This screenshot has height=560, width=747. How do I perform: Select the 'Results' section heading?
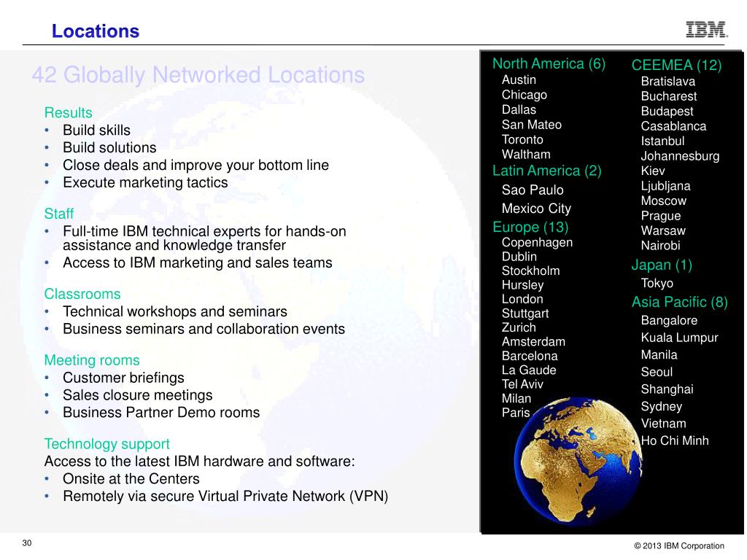[68, 113]
